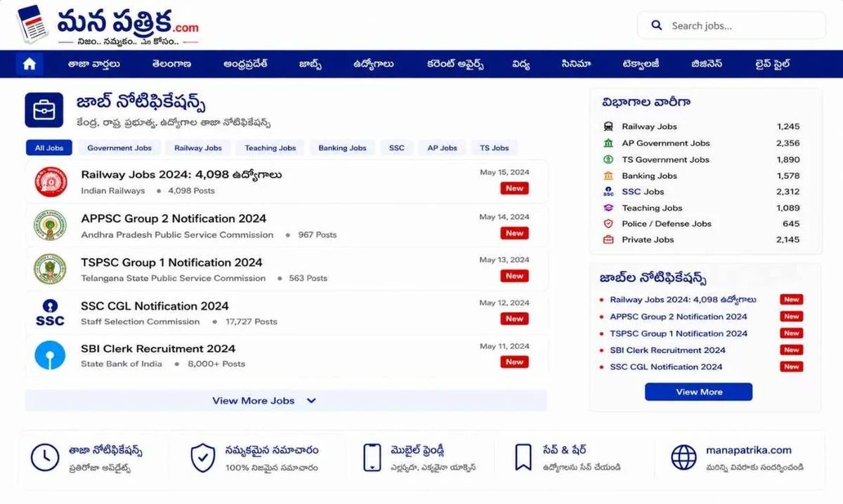The width and height of the screenshot is (843, 504).
Task: Click the Indian Railways logo
Action: click(x=50, y=182)
